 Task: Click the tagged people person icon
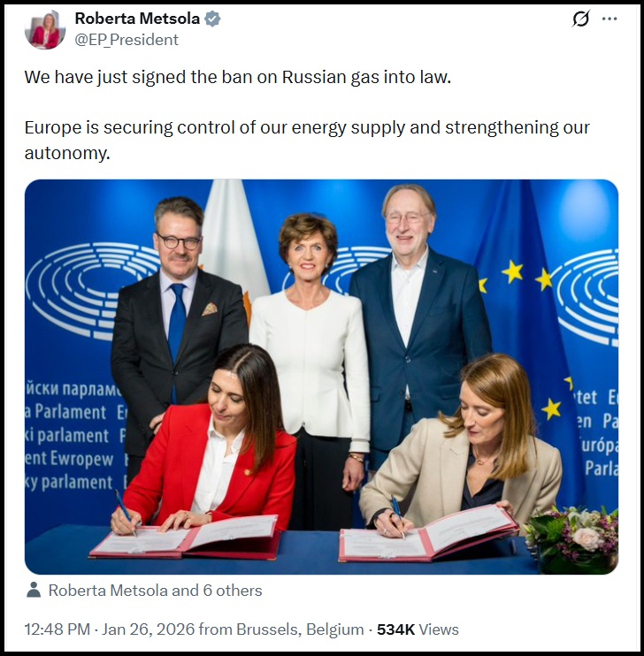coord(34,590)
